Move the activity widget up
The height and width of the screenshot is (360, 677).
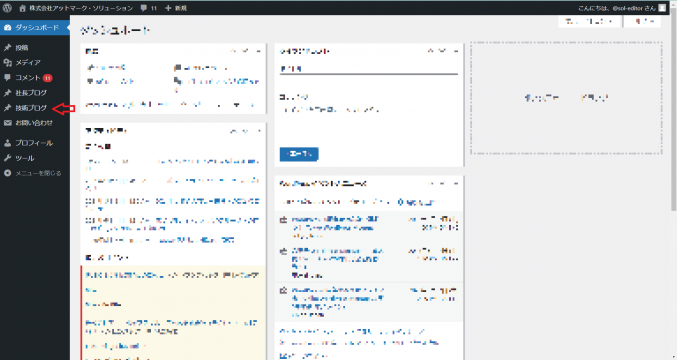click(234, 131)
